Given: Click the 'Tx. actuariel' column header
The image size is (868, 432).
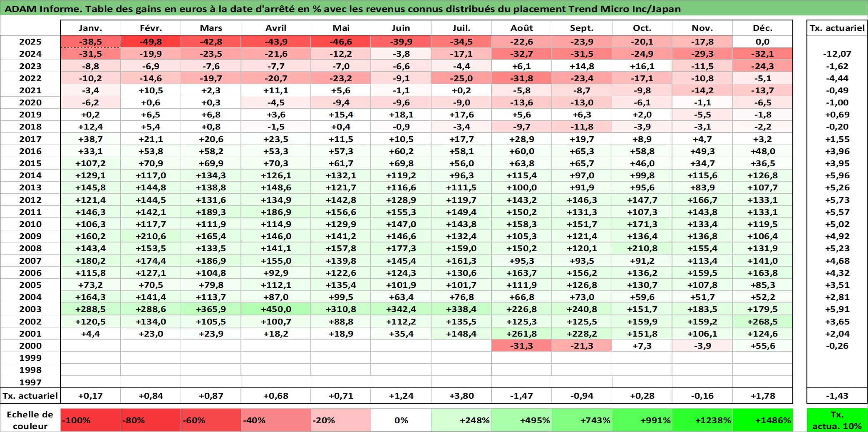Looking at the screenshot, I should click(837, 28).
